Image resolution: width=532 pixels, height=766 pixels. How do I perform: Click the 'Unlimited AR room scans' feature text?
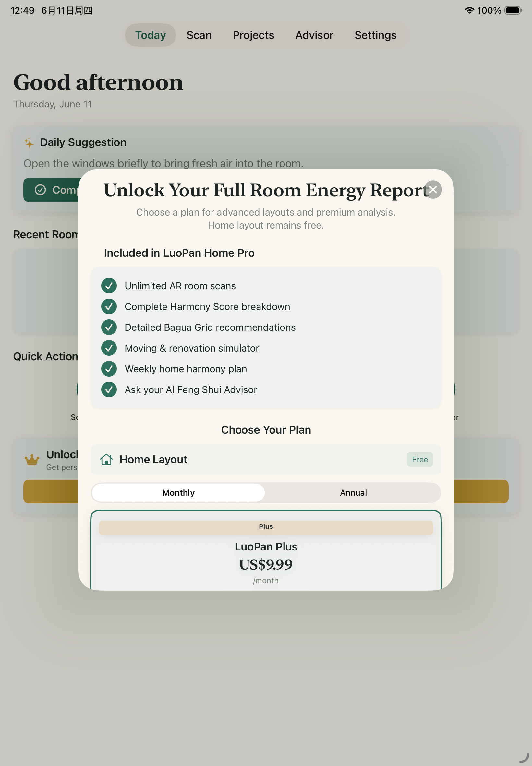(180, 286)
